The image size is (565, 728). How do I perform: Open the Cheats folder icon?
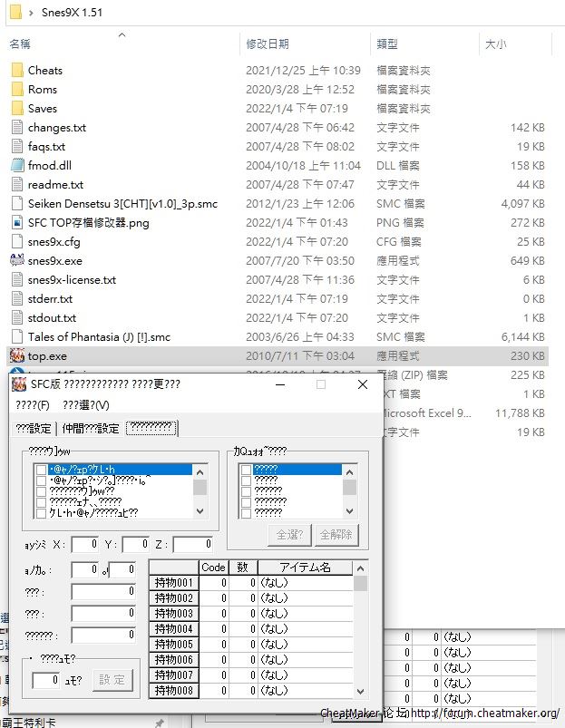pos(16,71)
